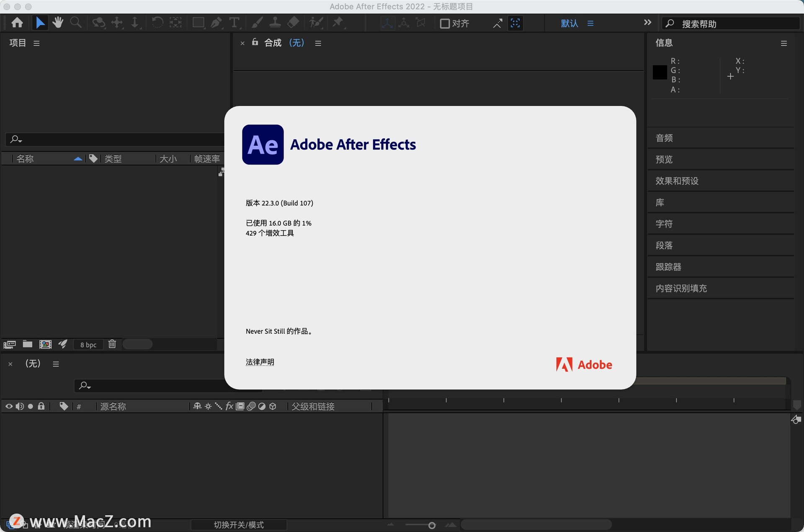804x532 pixels.
Task: Select the Orbit camera tool
Action: [98, 23]
